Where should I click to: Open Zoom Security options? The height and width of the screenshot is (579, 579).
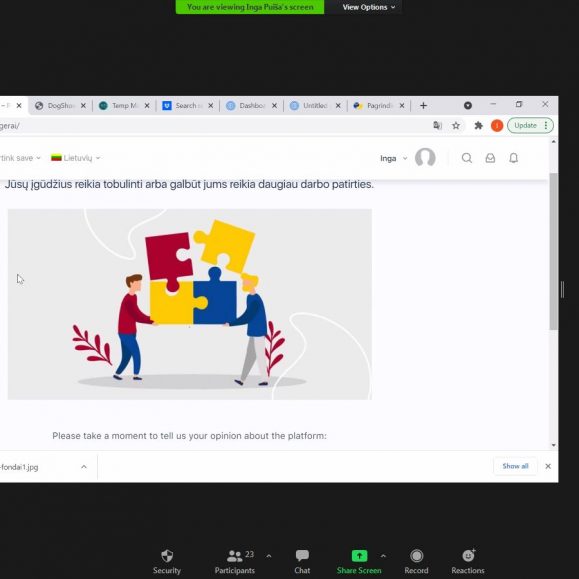(167, 562)
